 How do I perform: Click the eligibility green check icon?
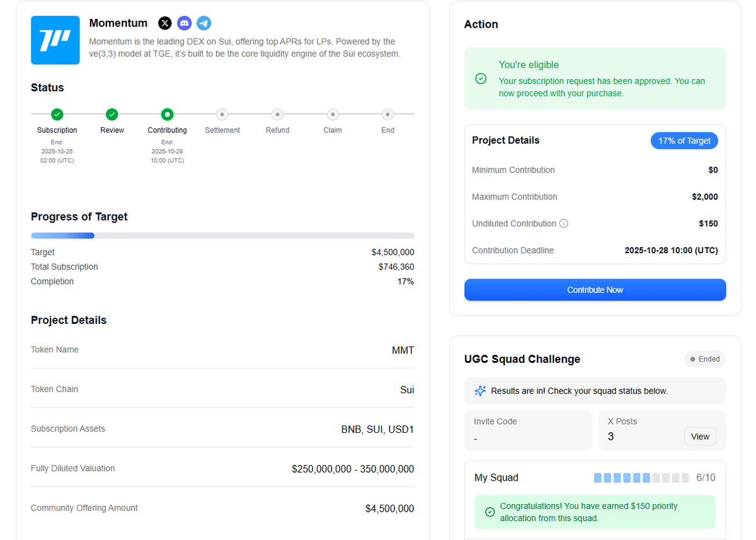(x=481, y=79)
